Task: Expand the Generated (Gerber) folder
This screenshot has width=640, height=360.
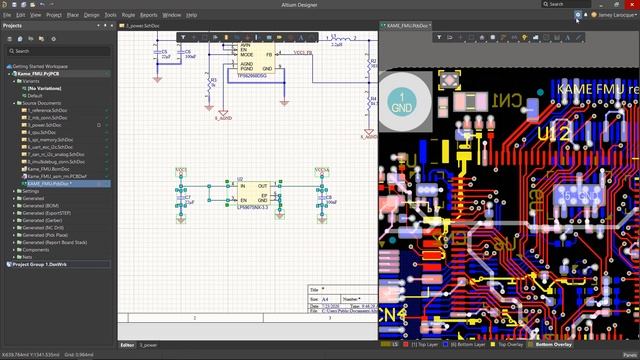Action: [x=14, y=220]
